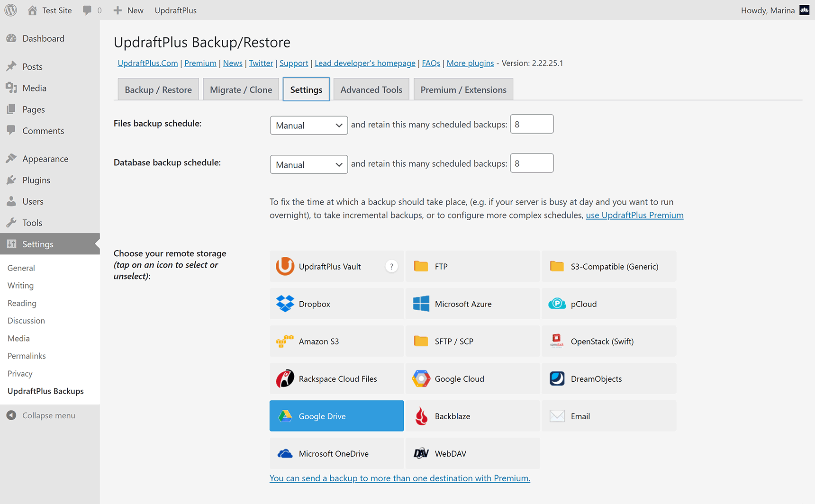Image resolution: width=815 pixels, height=504 pixels.
Task: Choose S3-Compatible (Generic) storage
Action: [x=609, y=266]
